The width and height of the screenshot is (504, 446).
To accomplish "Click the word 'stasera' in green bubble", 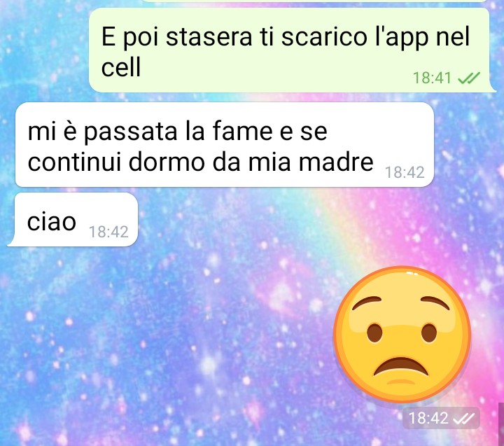I will [209, 36].
